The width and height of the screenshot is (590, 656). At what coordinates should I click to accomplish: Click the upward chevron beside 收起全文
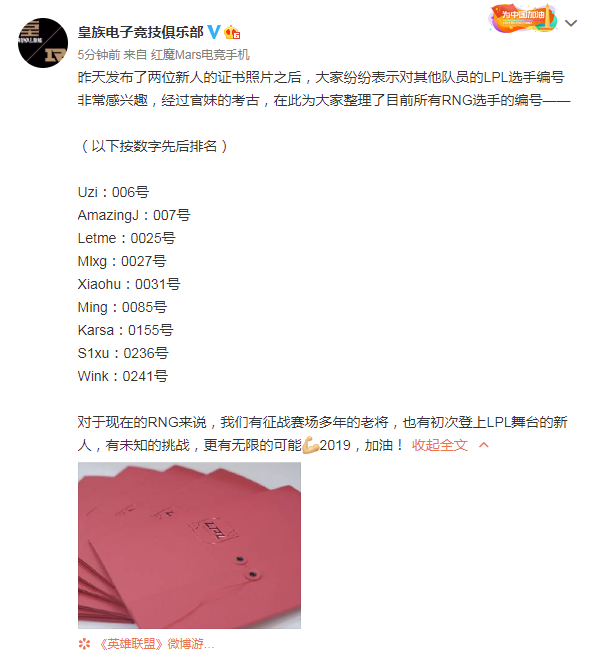click(483, 445)
